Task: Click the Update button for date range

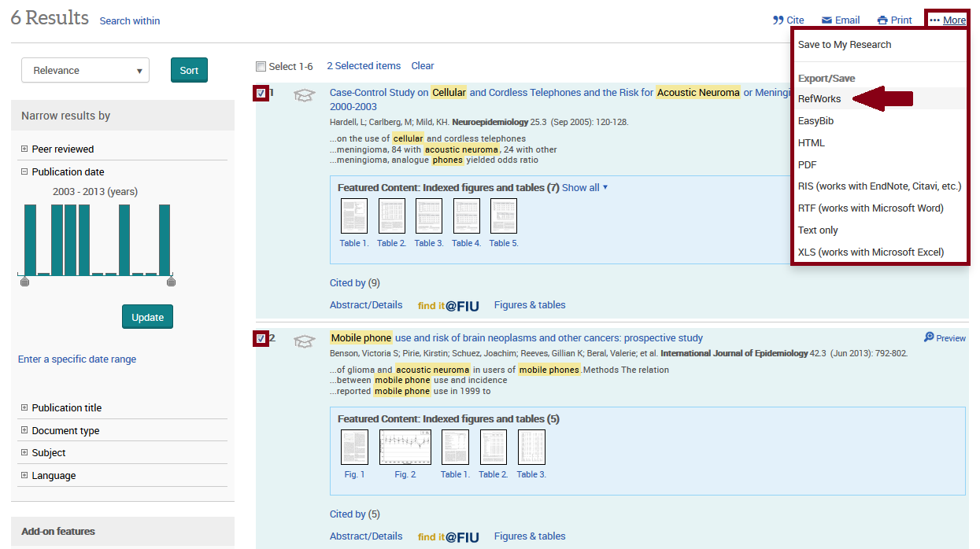Action: (147, 316)
